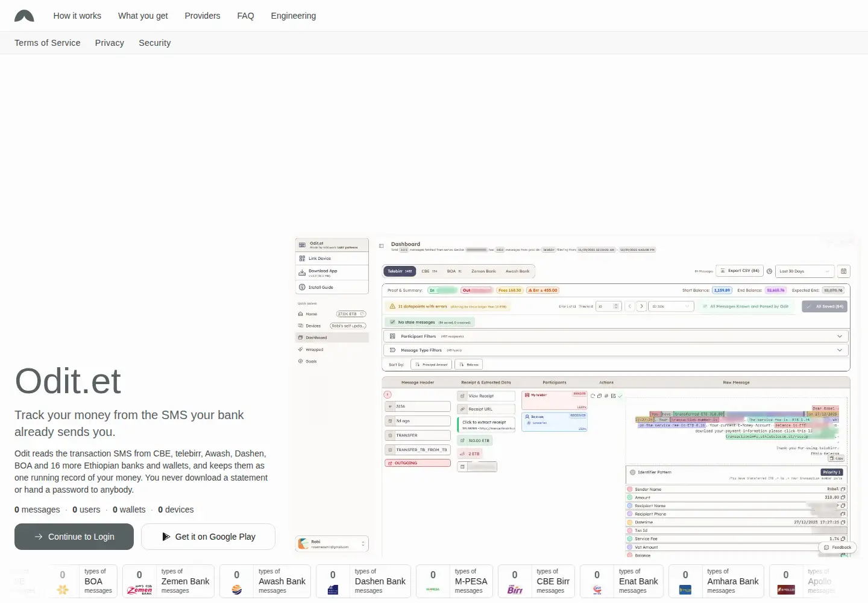The image size is (868, 603).
Task: Click the Install Guide info icon
Action: tap(302, 288)
